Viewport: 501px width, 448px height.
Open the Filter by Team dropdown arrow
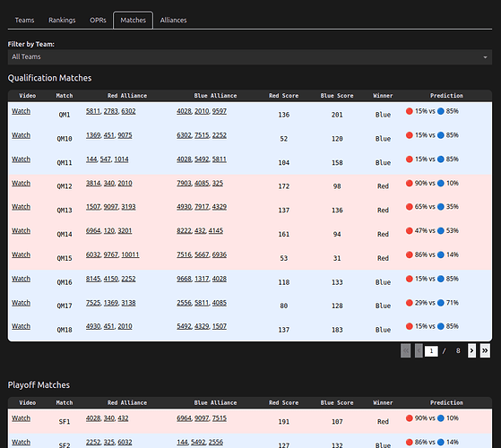(485, 57)
